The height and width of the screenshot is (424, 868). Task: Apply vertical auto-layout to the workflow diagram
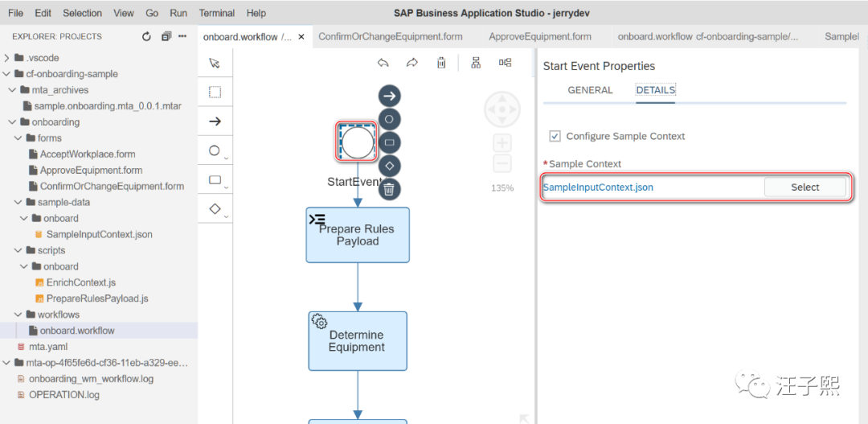click(476, 63)
